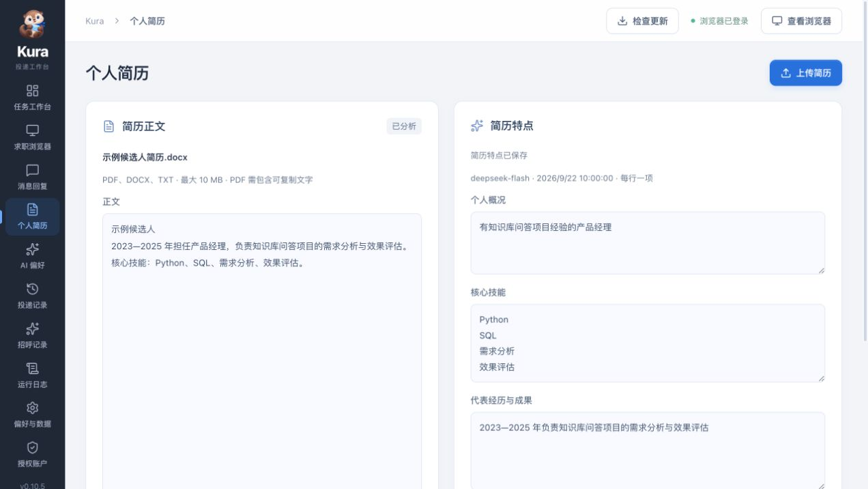This screenshot has height=489, width=868.
Task: Click the v0.10.5 version label
Action: (x=32, y=486)
